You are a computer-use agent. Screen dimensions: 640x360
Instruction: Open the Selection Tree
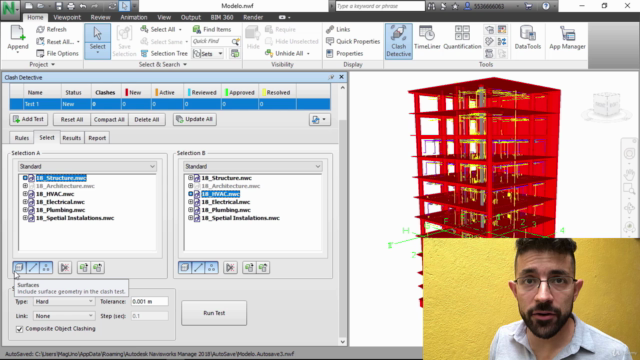coord(164,53)
